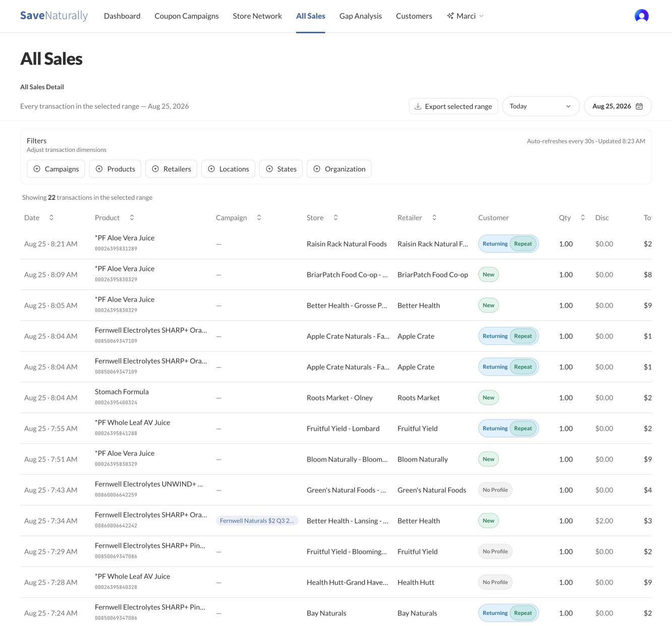Select Stomach Formula product name
672x626 pixels.
coord(122,392)
